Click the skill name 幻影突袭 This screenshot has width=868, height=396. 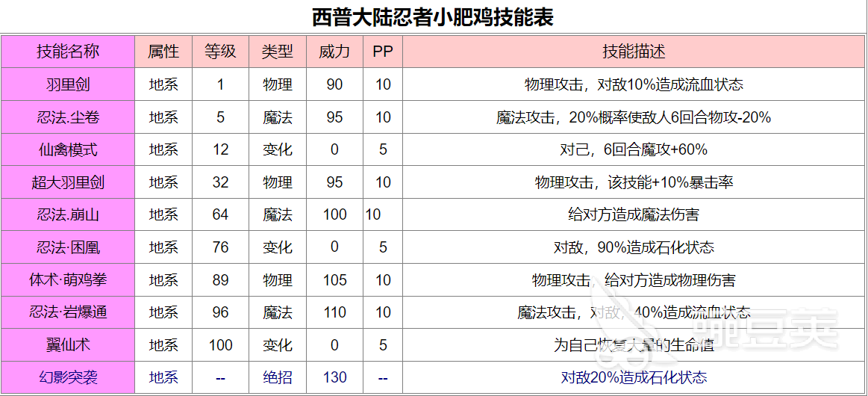68,378
